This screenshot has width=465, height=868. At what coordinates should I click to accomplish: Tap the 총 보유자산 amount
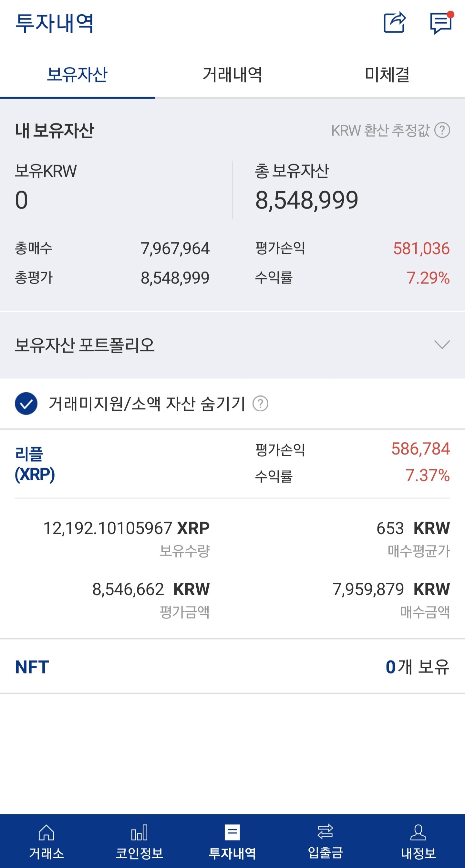click(x=306, y=200)
